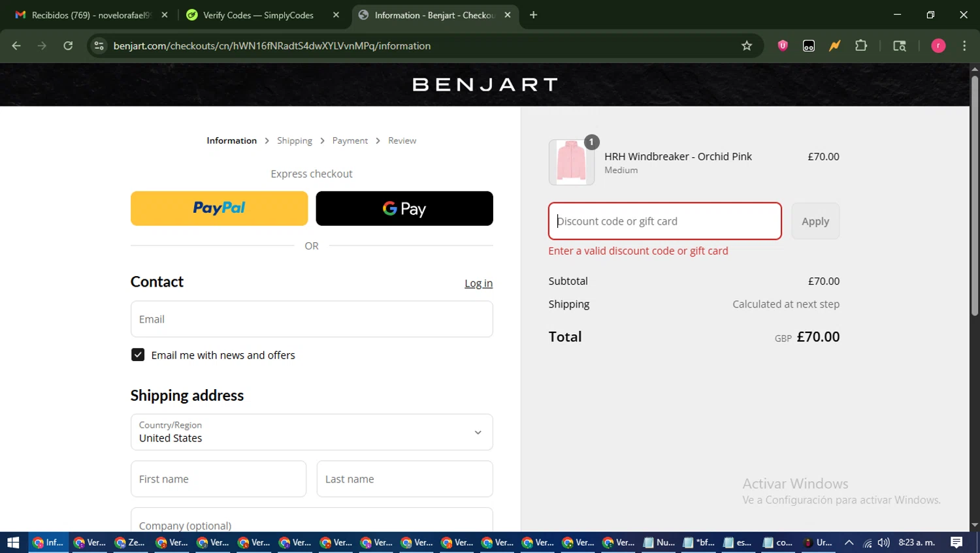Image resolution: width=980 pixels, height=553 pixels.
Task: Open the '*bf...' Notepad taskbar item
Action: click(699, 543)
